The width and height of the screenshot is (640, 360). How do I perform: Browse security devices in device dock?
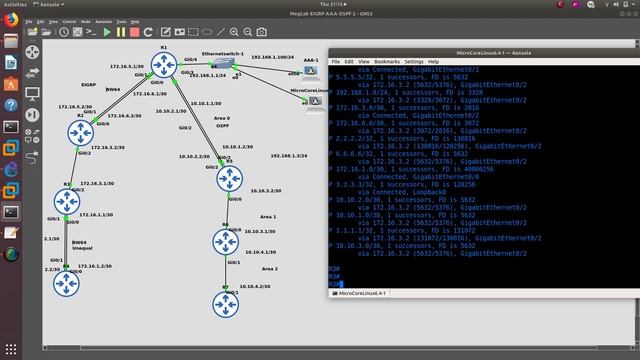click(x=32, y=115)
